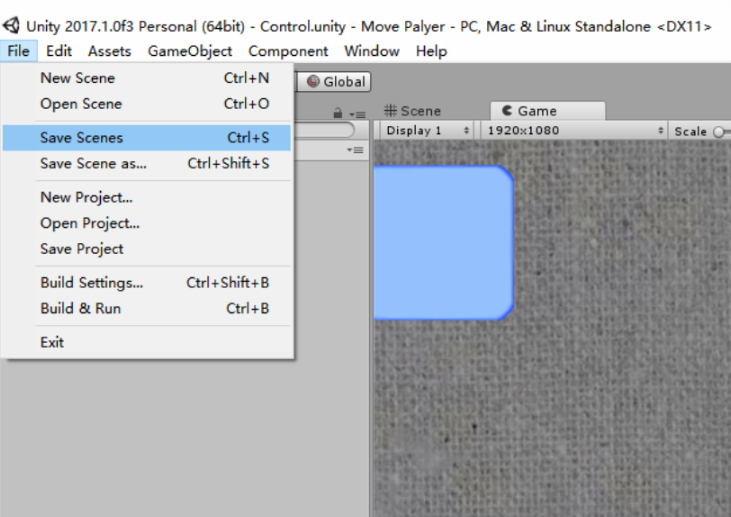The width and height of the screenshot is (731, 517).
Task: Open the GameObject menu
Action: pyautogui.click(x=190, y=51)
